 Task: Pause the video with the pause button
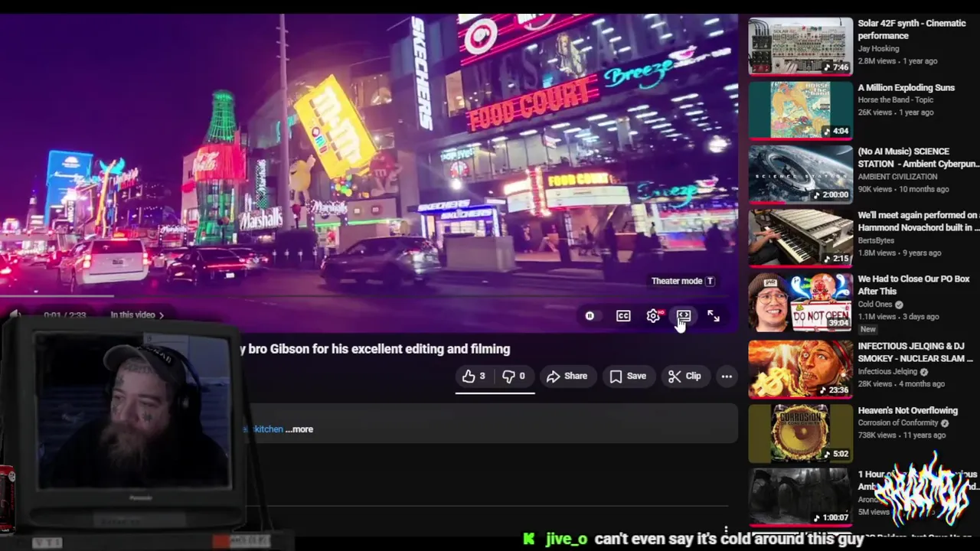[590, 315]
